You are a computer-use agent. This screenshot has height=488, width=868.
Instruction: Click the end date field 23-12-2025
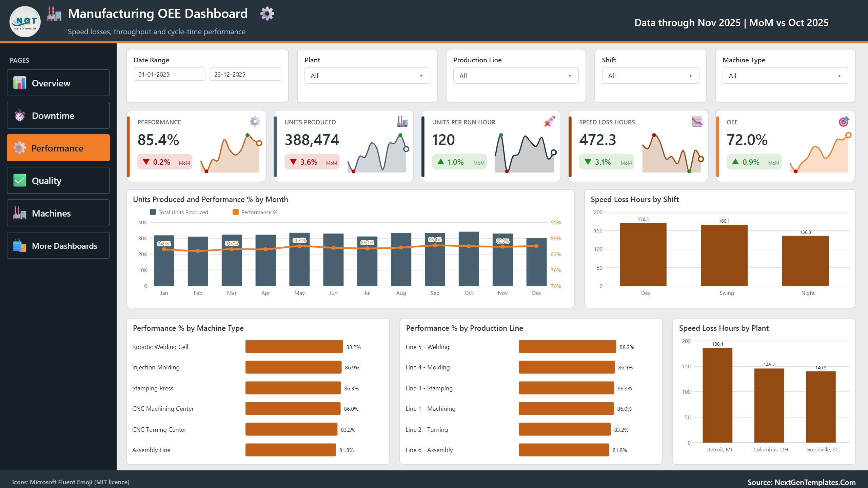pos(245,74)
